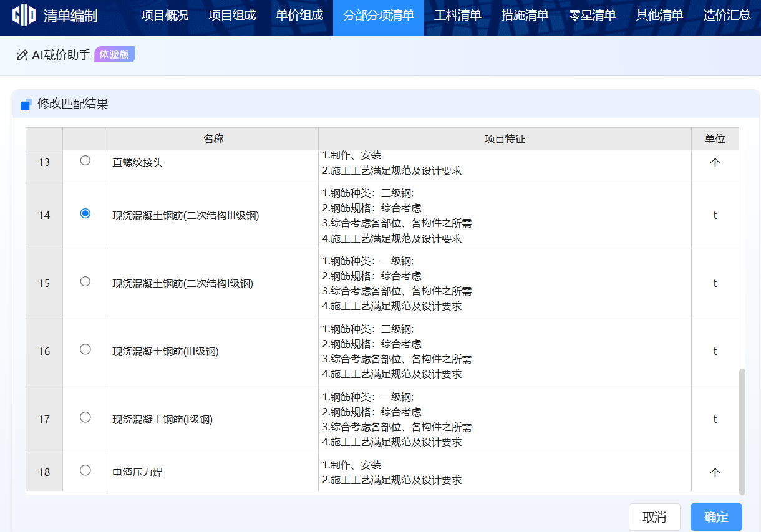
Task: Cancel the dialog using 取消
Action: pyautogui.click(x=655, y=516)
